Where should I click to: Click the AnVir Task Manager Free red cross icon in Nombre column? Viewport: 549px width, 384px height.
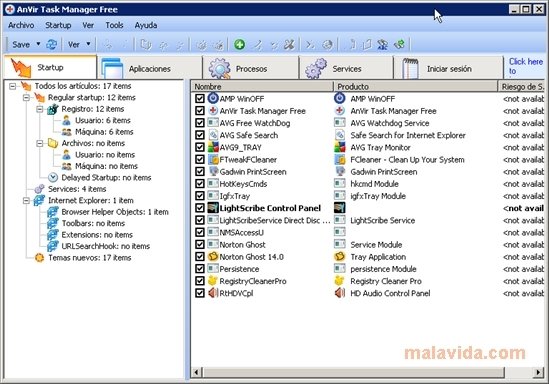point(213,111)
